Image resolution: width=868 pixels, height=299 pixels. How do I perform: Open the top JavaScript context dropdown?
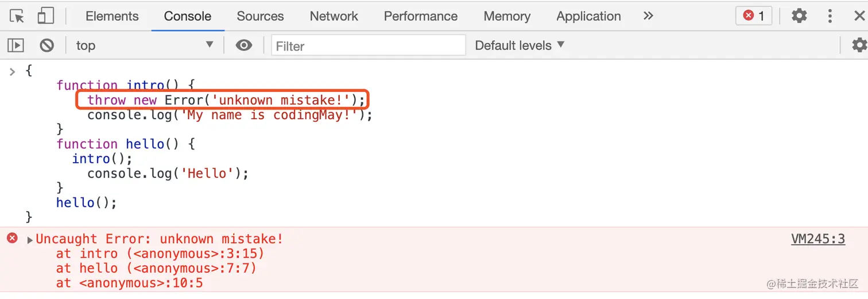(x=145, y=45)
